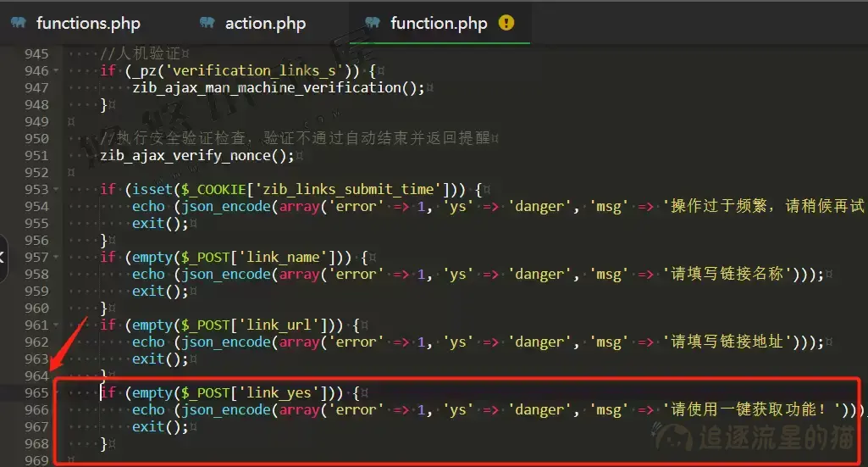The height and width of the screenshot is (467, 868).
Task: Collapse the link_name if block at line 957
Action: point(56,258)
